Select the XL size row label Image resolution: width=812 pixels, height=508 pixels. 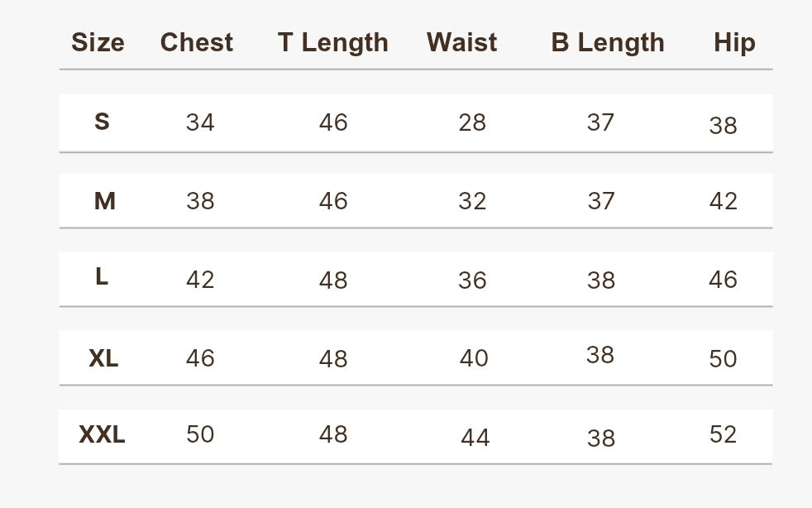(103, 358)
